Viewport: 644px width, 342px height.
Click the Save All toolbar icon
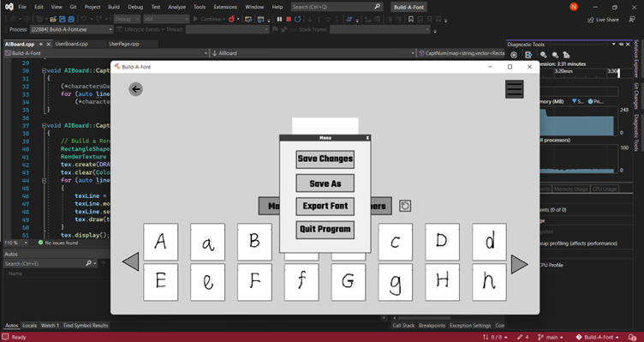tap(71, 19)
